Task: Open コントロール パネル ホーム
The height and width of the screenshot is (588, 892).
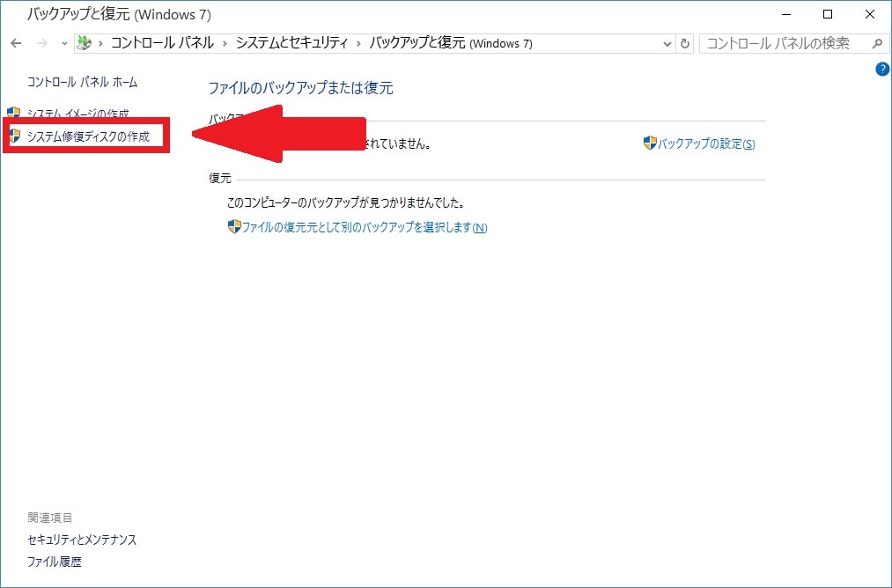Action: tap(83, 83)
